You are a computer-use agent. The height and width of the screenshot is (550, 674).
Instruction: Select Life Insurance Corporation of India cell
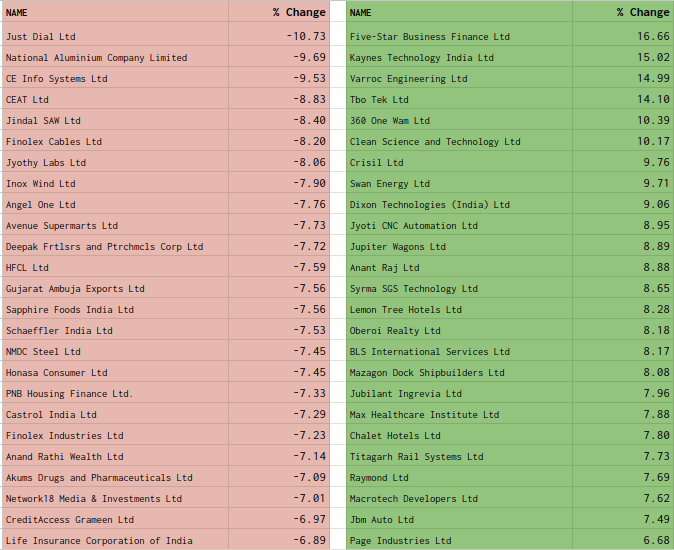coord(115,541)
